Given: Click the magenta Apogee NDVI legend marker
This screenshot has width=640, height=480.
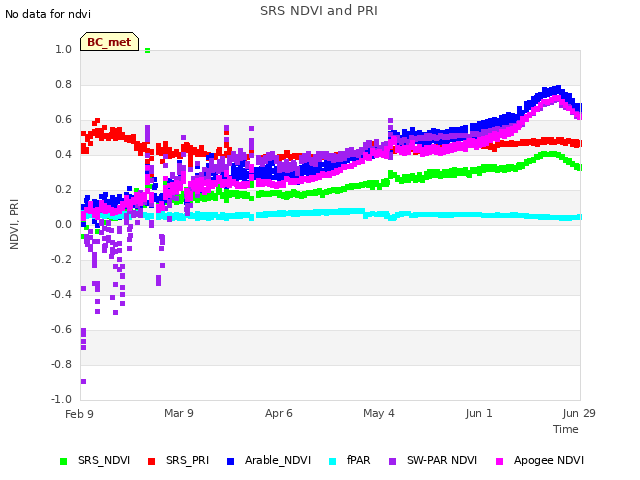Looking at the screenshot, I should [499, 461].
